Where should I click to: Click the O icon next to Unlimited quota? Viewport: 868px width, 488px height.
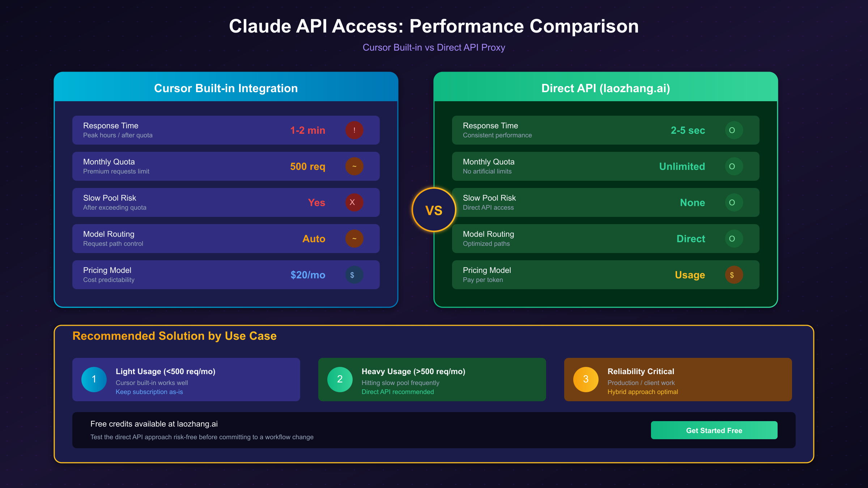click(x=734, y=166)
